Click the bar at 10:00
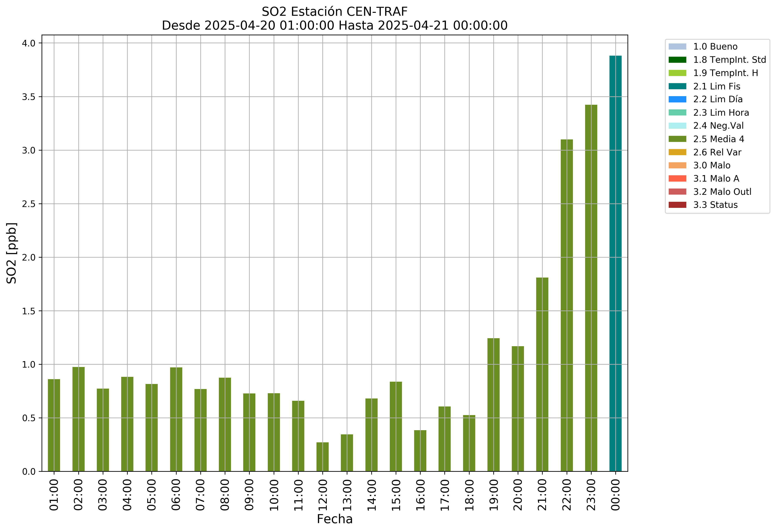 coord(274,432)
